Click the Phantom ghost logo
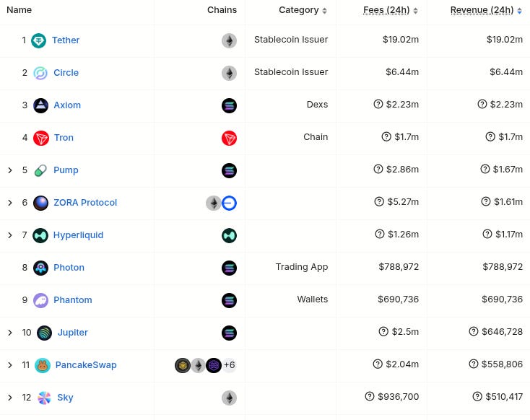The height and width of the screenshot is (420, 530). coord(40,300)
